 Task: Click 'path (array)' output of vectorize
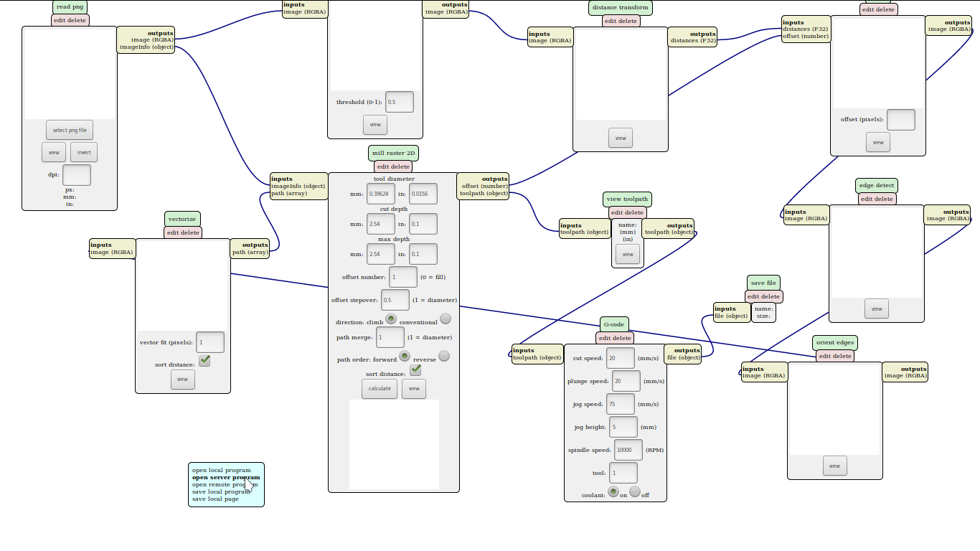[250, 253]
